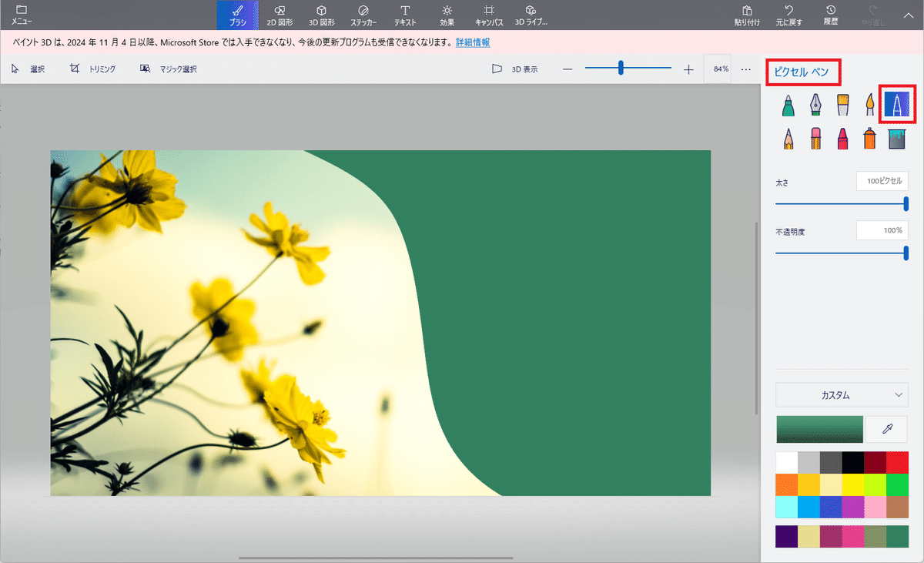
Task: Click the 太さ thickness slider handle
Action: coord(906,203)
